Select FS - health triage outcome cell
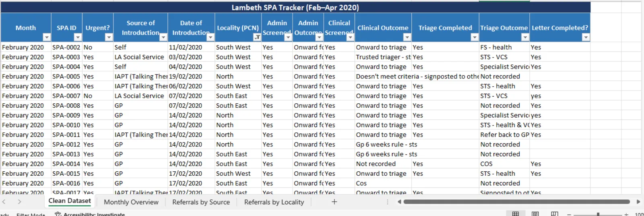 click(x=504, y=47)
